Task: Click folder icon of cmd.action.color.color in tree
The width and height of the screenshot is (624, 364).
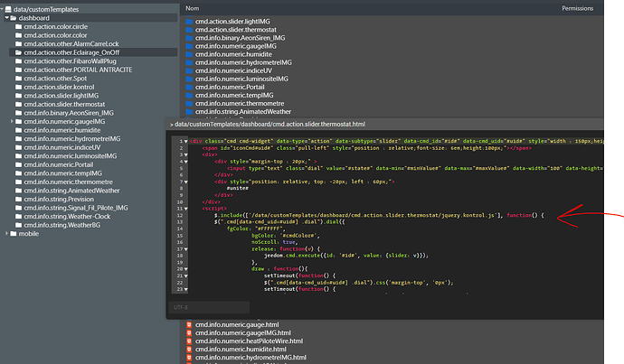Action: tap(18, 35)
